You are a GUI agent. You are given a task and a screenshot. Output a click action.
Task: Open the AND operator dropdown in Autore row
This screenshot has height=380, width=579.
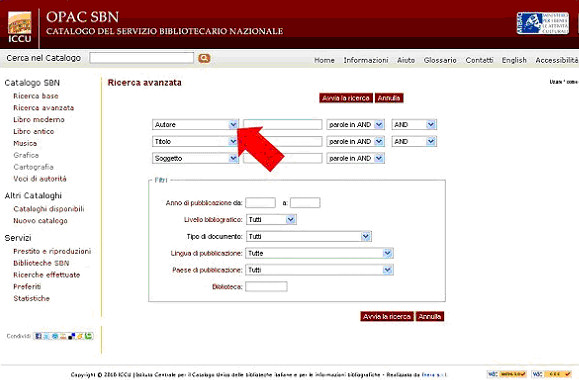click(x=414, y=124)
